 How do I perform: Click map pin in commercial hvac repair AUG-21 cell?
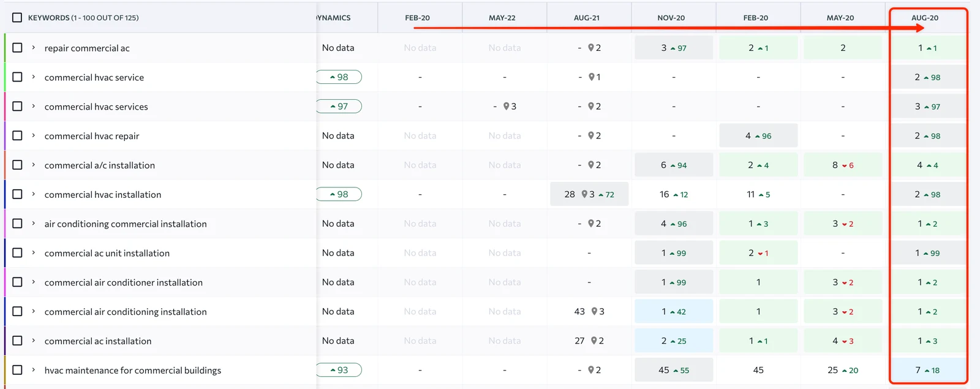click(591, 135)
